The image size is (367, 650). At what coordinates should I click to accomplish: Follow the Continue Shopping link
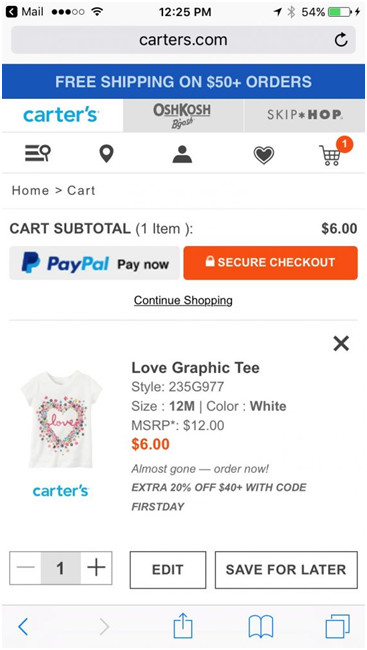click(x=183, y=300)
